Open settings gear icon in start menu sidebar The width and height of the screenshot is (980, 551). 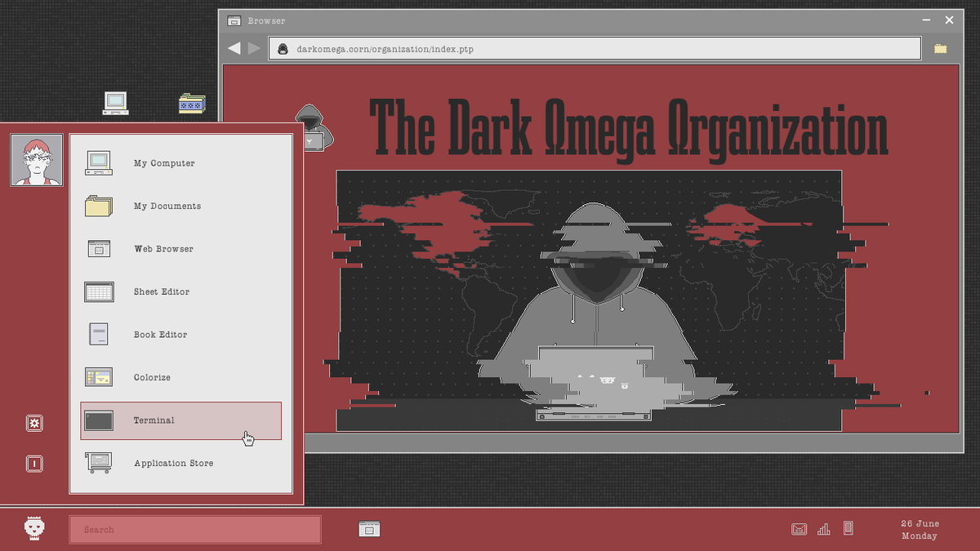(34, 423)
